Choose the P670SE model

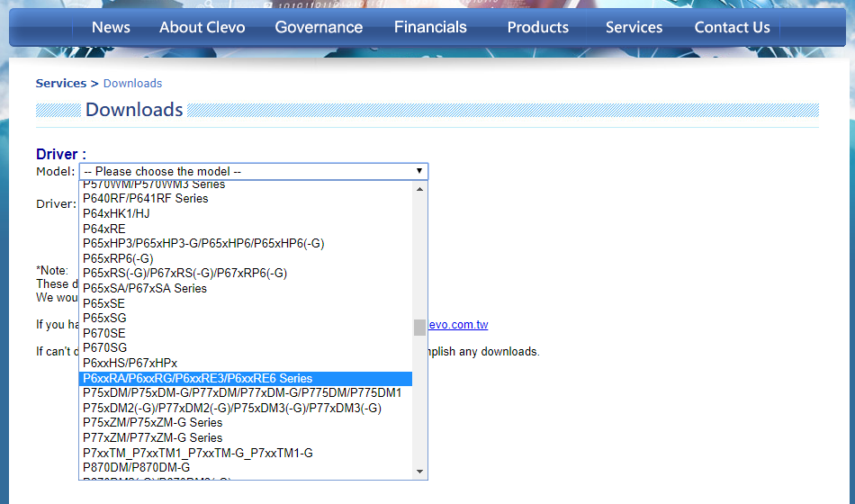click(246, 333)
